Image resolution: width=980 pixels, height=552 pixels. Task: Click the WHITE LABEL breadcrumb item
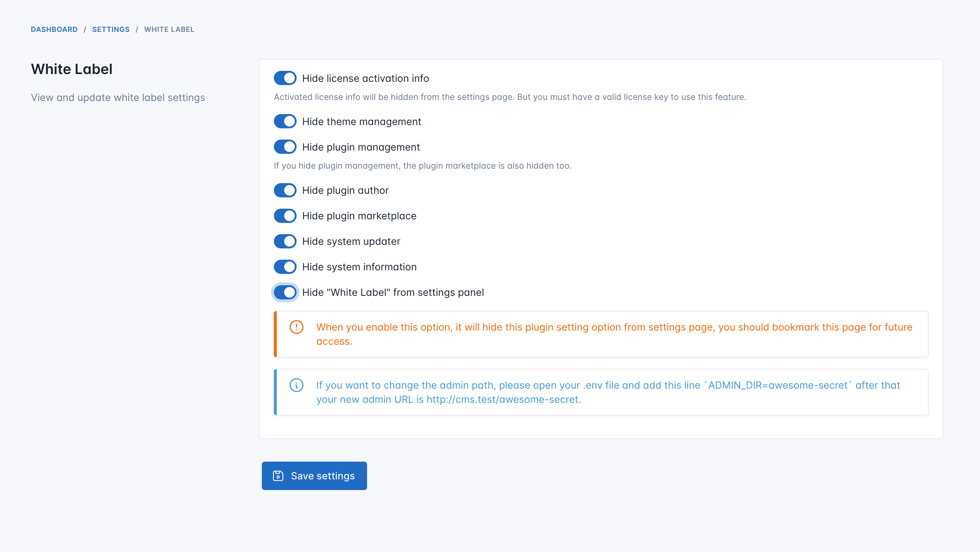click(169, 29)
